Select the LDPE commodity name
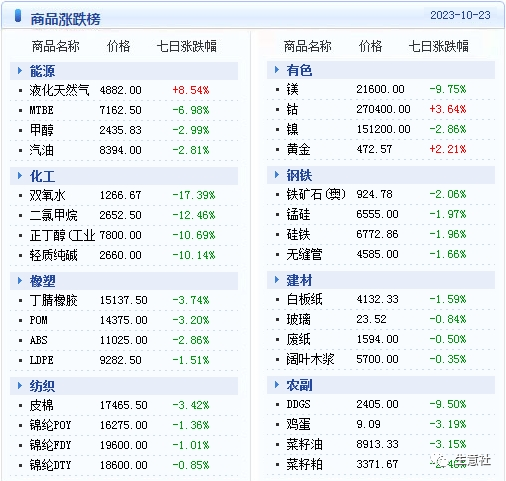 tap(41, 360)
